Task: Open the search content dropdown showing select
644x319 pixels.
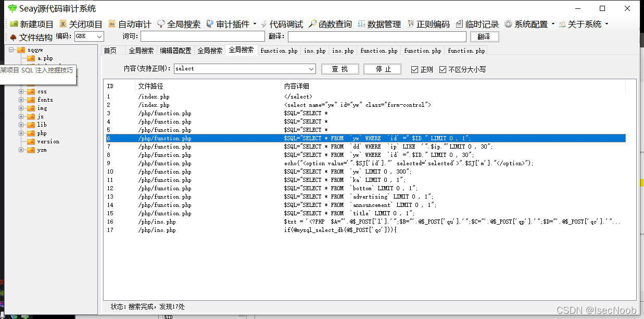Action: pos(311,69)
